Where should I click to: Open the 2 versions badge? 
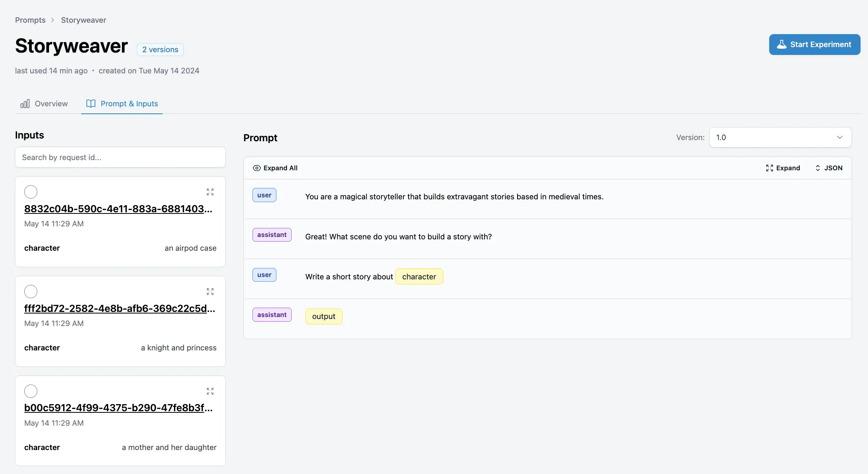160,49
